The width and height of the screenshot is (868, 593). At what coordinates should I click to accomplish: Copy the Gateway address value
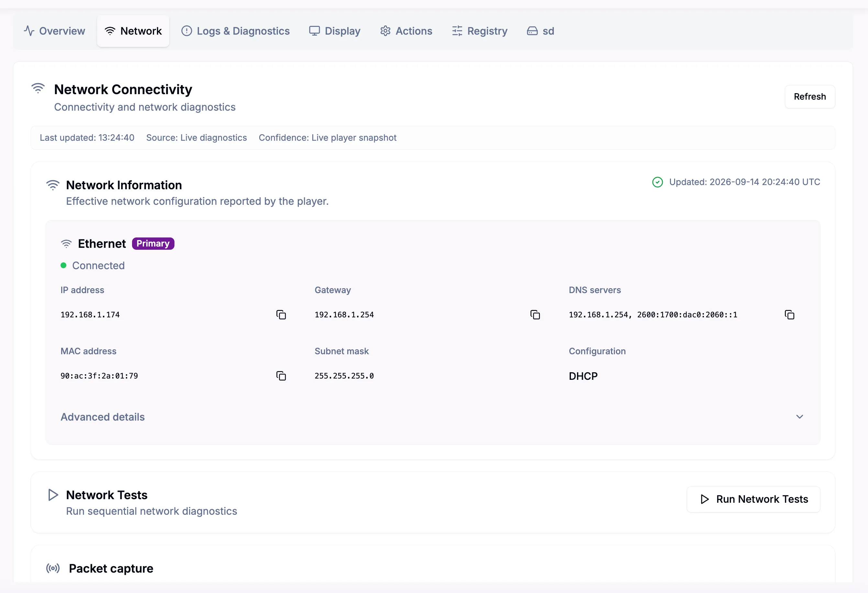click(535, 315)
